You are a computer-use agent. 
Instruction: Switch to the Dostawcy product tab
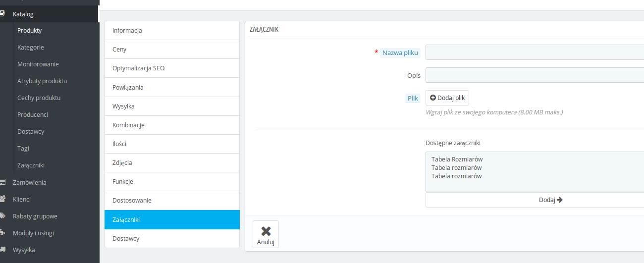[172, 238]
